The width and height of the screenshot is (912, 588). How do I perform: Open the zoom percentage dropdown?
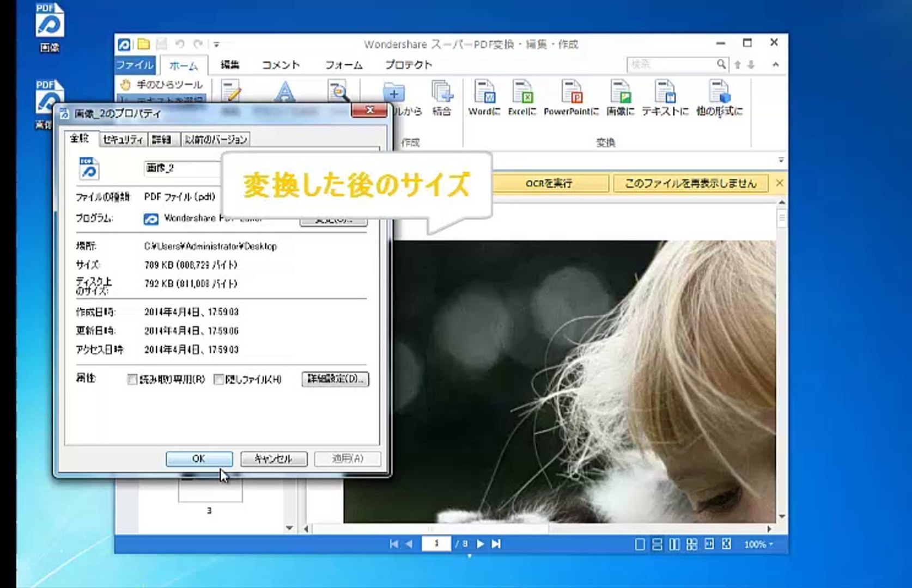coord(758,544)
